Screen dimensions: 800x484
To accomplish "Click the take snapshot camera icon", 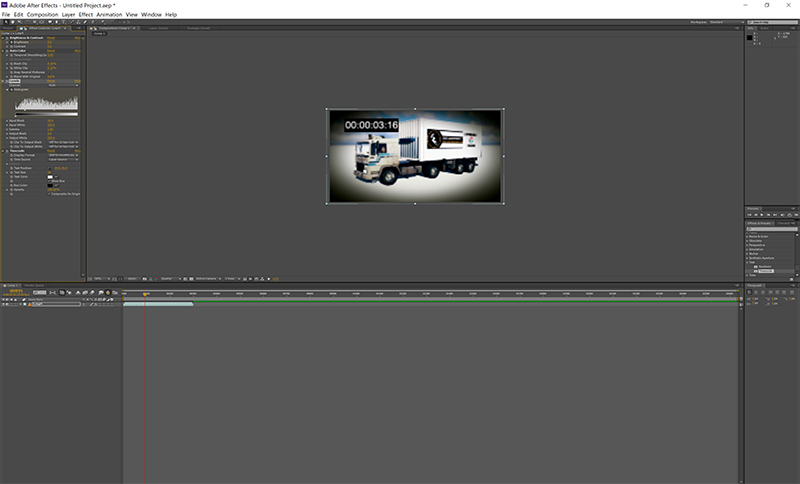I will [145, 279].
